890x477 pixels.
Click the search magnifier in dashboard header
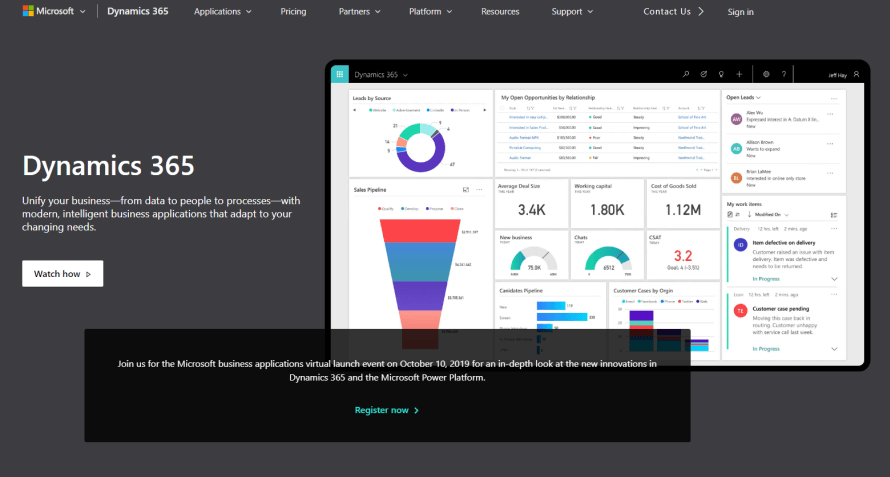[x=686, y=74]
